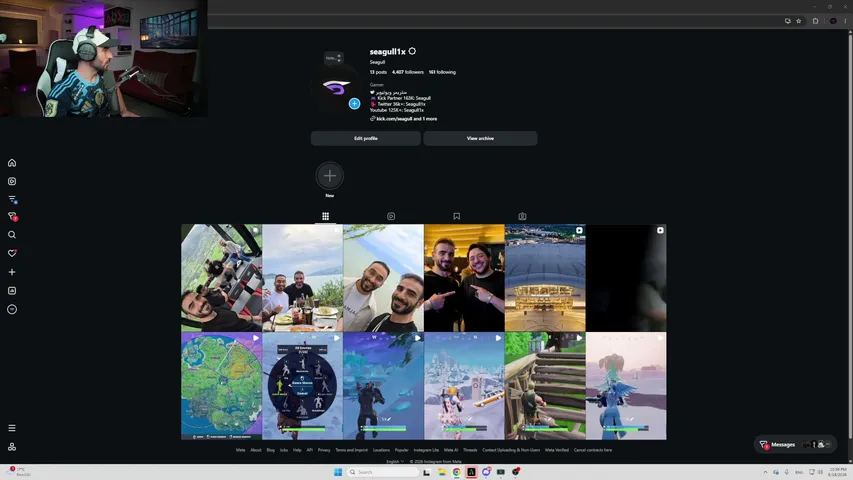Click the Meta Verified footer link
853x480 pixels.
click(557, 450)
